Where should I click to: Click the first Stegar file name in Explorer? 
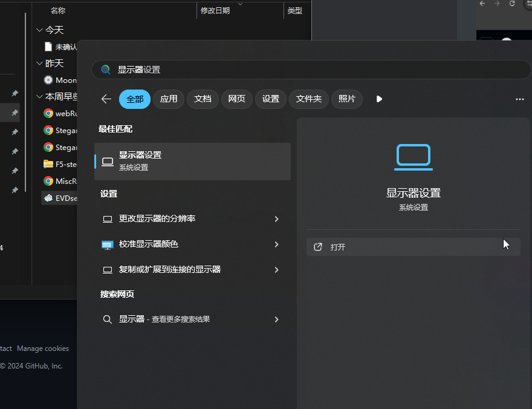tap(66, 131)
